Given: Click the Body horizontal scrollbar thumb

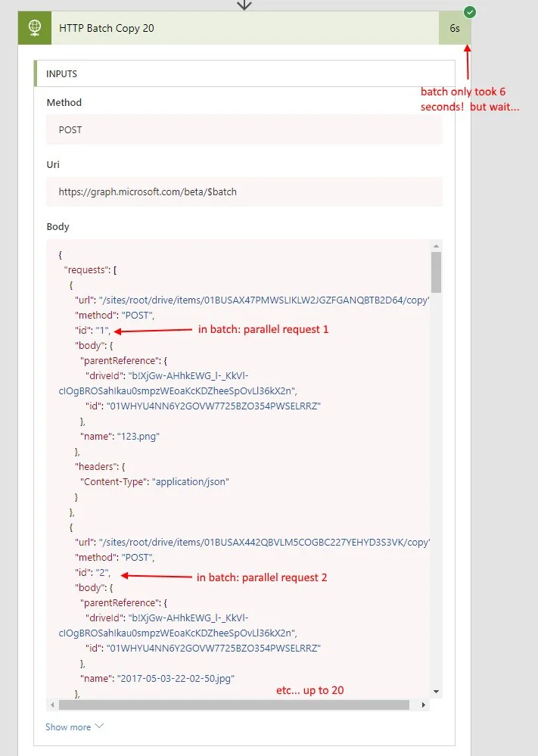Looking at the screenshot, I should [x=233, y=705].
